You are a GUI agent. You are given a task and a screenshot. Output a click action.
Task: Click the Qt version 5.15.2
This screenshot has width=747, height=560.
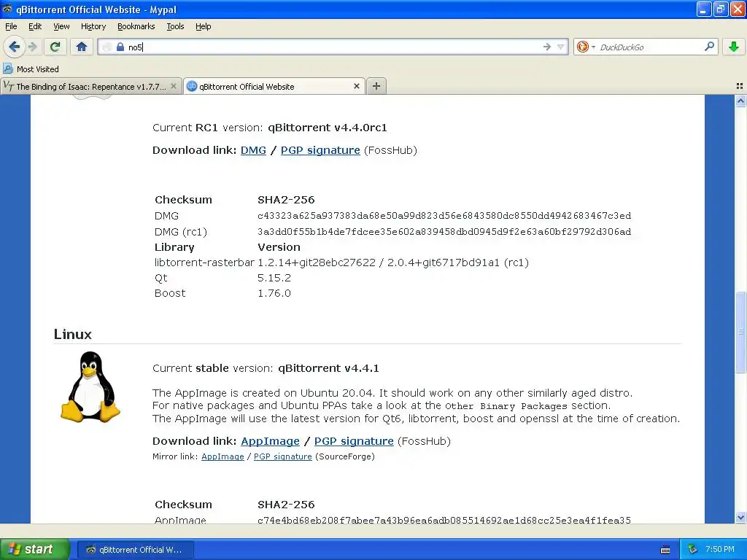274,278
